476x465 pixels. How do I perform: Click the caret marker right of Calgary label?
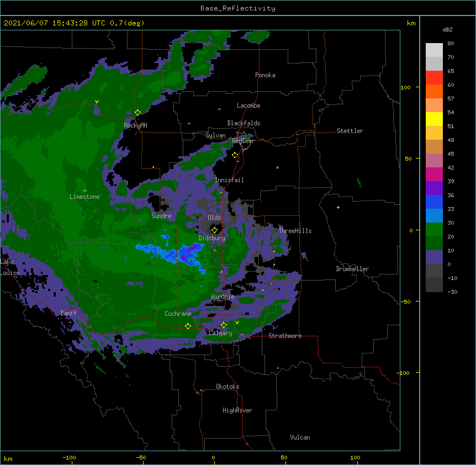click(x=242, y=335)
